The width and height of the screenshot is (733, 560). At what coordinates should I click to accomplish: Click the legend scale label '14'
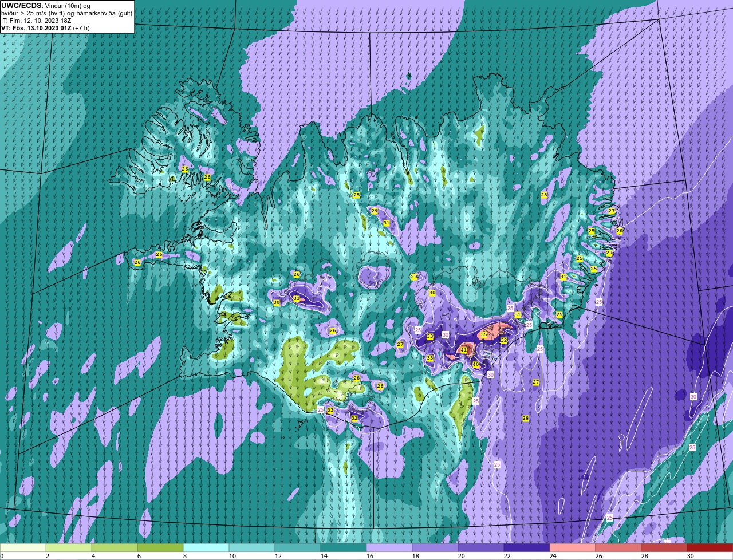[x=324, y=556]
